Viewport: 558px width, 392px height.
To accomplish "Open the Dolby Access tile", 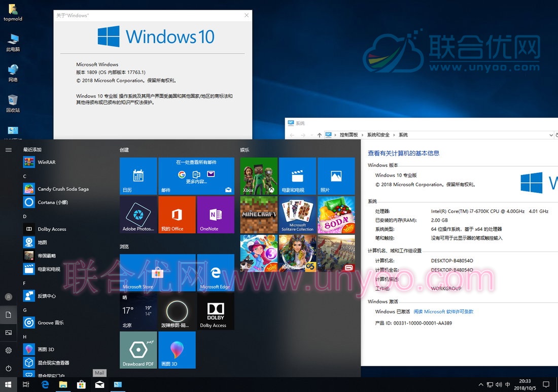I will tap(216, 311).
